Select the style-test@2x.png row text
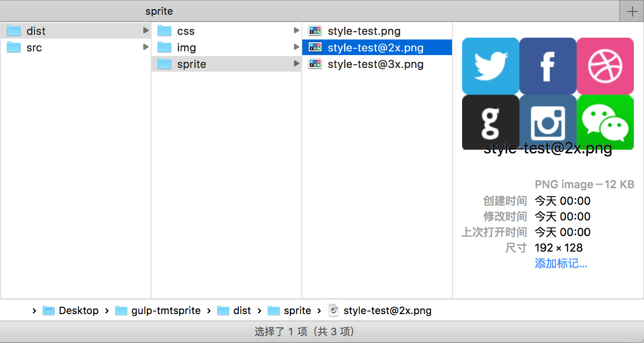 [376, 48]
